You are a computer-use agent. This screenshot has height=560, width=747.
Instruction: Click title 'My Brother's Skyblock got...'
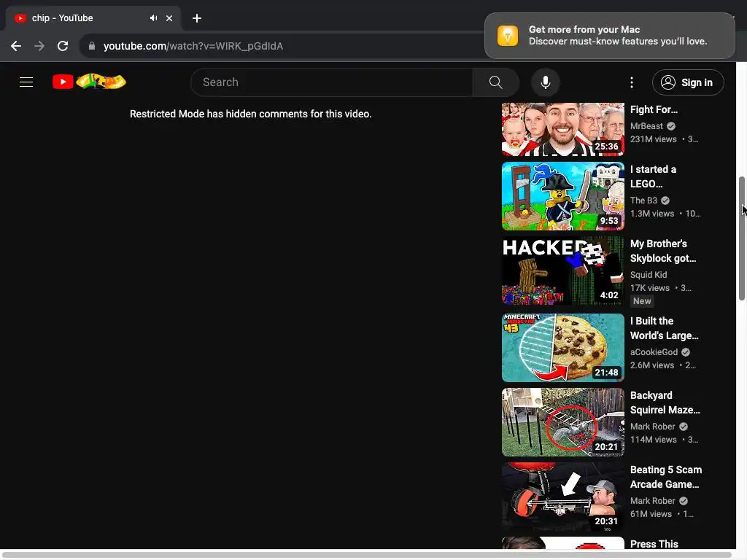click(663, 251)
